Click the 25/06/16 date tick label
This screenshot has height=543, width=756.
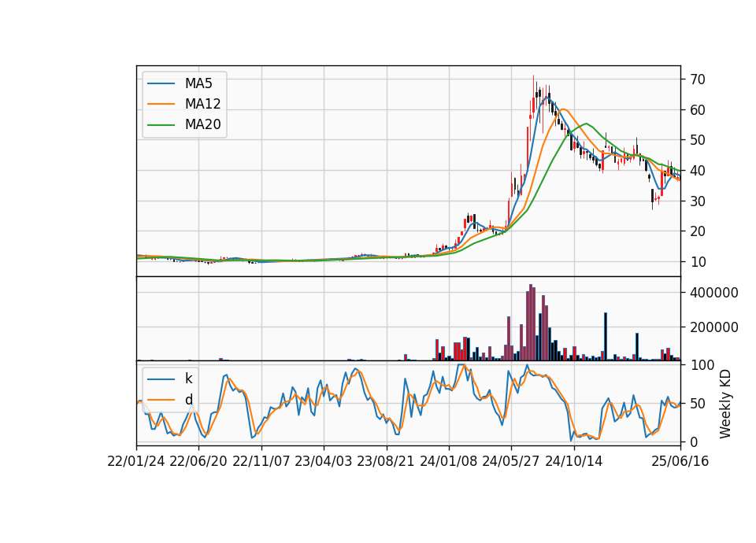(680, 461)
